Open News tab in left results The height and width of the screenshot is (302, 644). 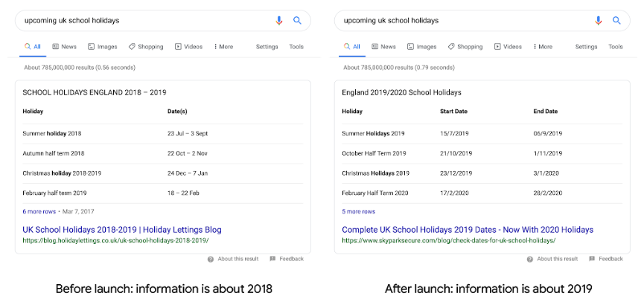pyautogui.click(x=65, y=47)
